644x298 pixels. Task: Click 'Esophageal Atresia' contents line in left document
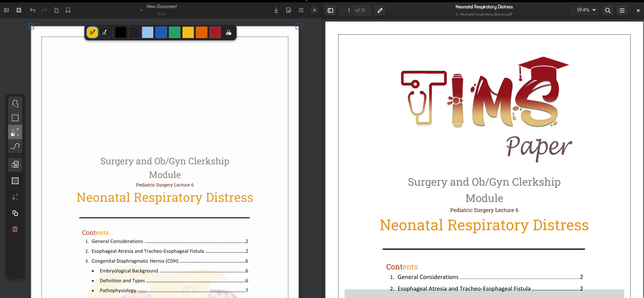click(x=167, y=251)
